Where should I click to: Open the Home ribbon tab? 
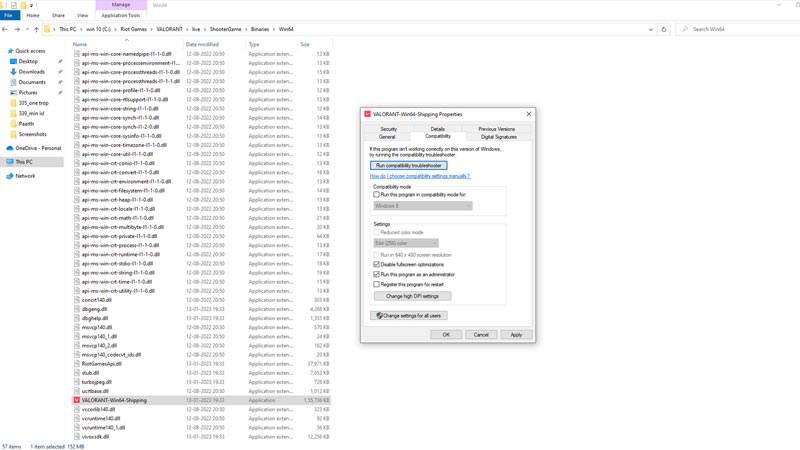tap(33, 15)
